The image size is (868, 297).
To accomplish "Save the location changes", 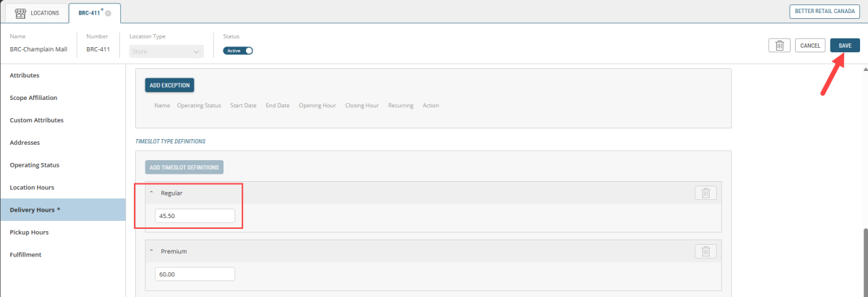I will (x=845, y=45).
